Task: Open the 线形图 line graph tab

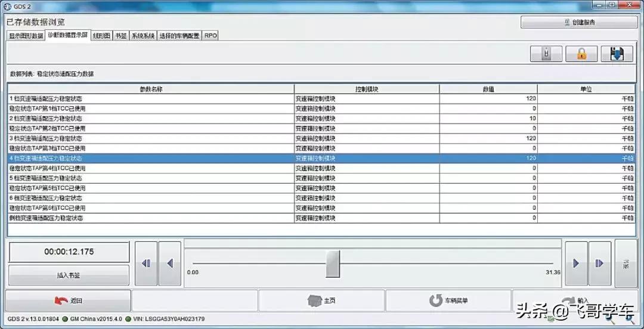Action: [101, 36]
